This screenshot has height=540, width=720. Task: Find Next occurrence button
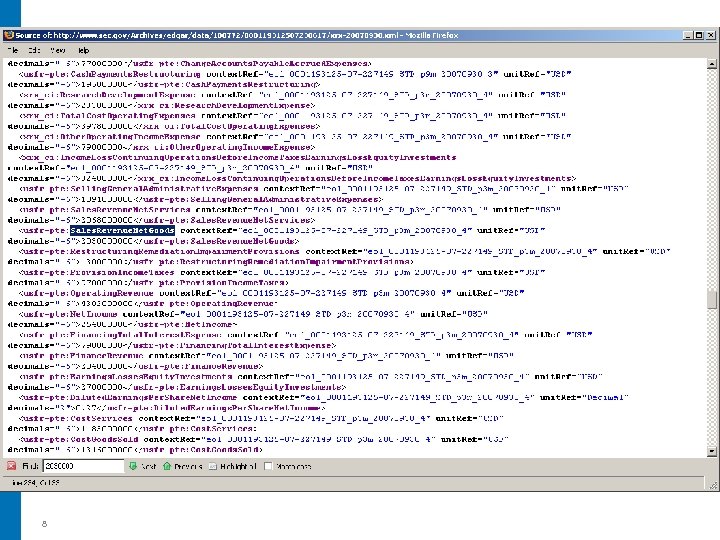point(143,466)
